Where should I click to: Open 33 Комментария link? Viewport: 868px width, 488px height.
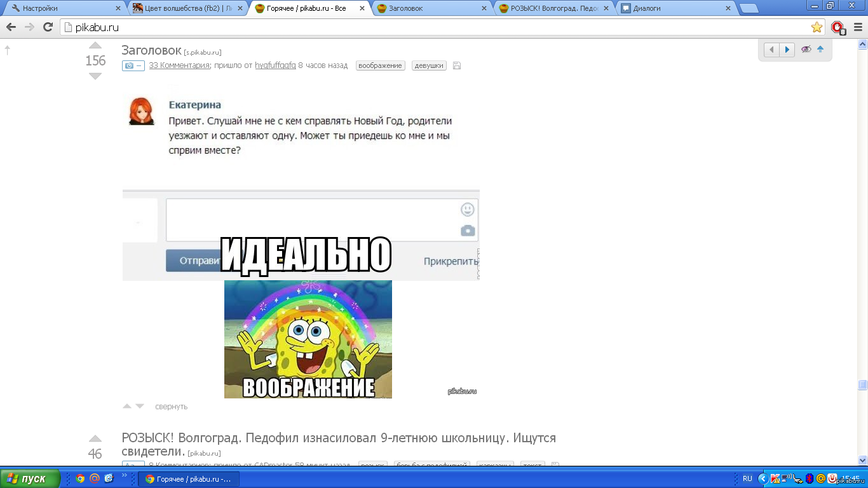tap(179, 65)
